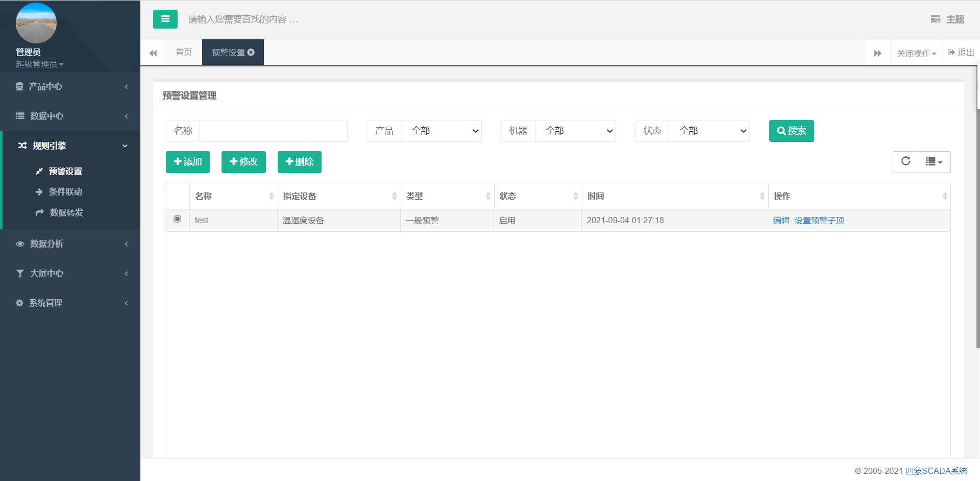The height and width of the screenshot is (481, 980).
Task: Click the 设置预警子项 link
Action: coord(819,221)
